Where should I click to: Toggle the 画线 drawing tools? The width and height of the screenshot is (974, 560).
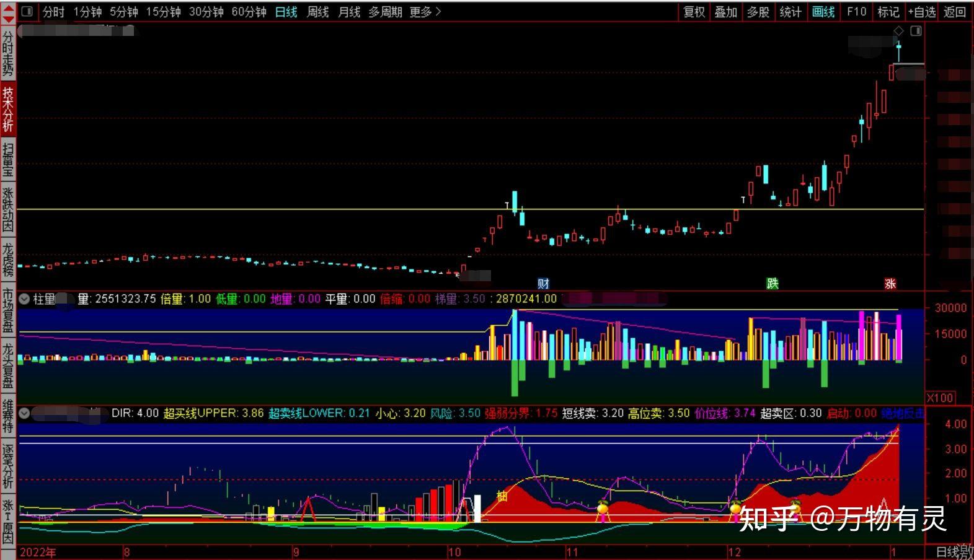point(823,12)
